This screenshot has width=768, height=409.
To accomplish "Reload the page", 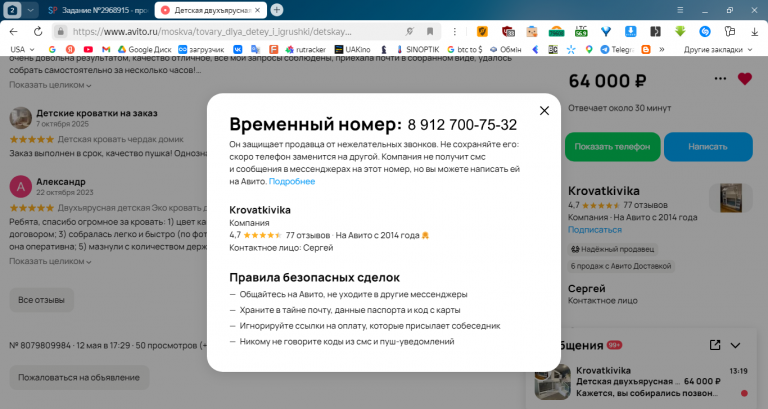I will (x=38, y=31).
